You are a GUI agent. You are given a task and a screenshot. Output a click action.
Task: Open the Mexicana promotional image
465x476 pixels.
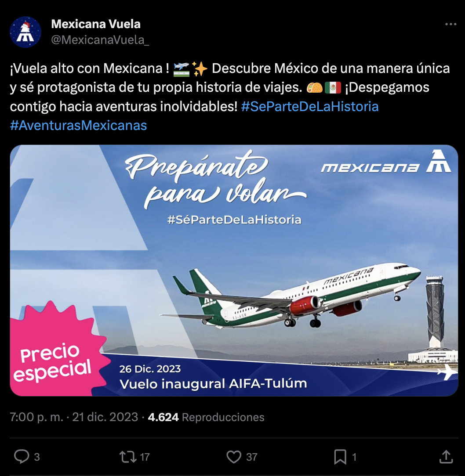[234, 270]
